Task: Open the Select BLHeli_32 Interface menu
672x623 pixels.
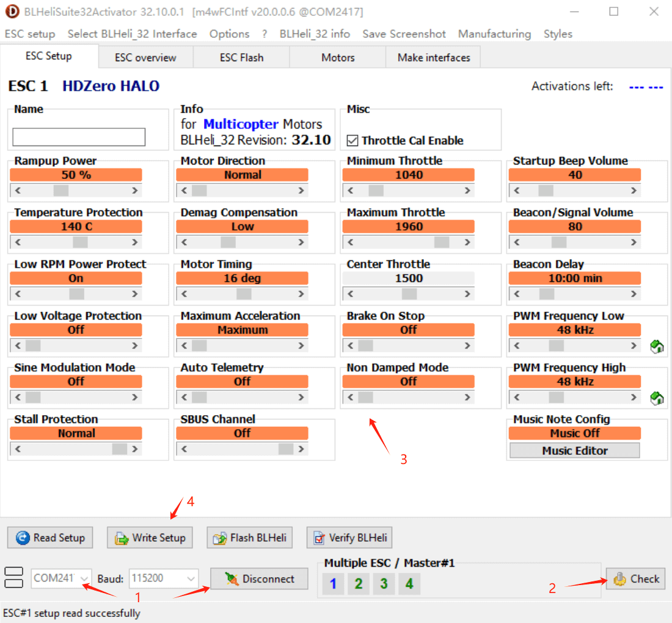Action: tap(132, 34)
